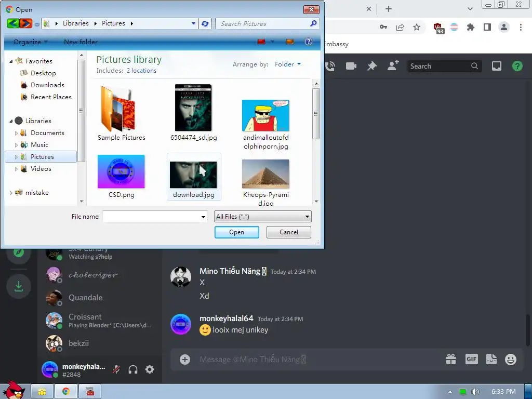Open a new Chrome tab
The width and height of the screenshot is (532, 399).
point(389,9)
